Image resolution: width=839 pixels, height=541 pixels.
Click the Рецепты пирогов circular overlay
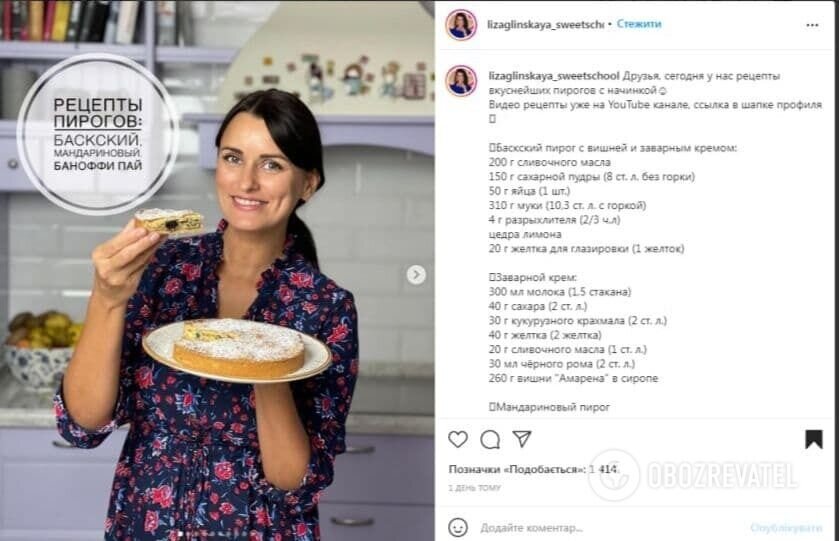98,134
